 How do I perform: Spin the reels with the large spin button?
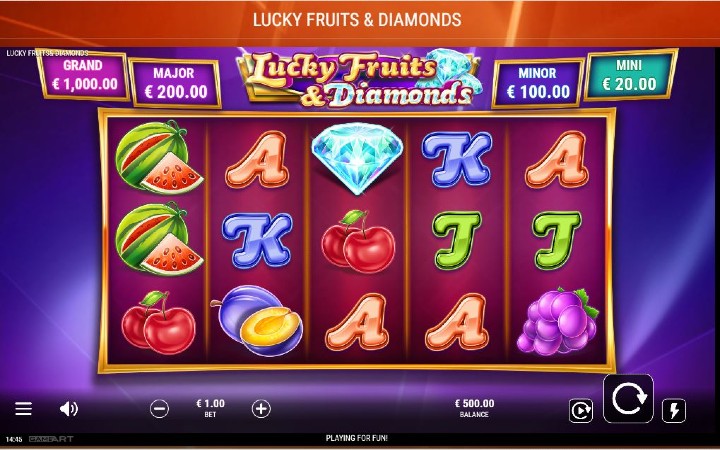click(x=628, y=399)
